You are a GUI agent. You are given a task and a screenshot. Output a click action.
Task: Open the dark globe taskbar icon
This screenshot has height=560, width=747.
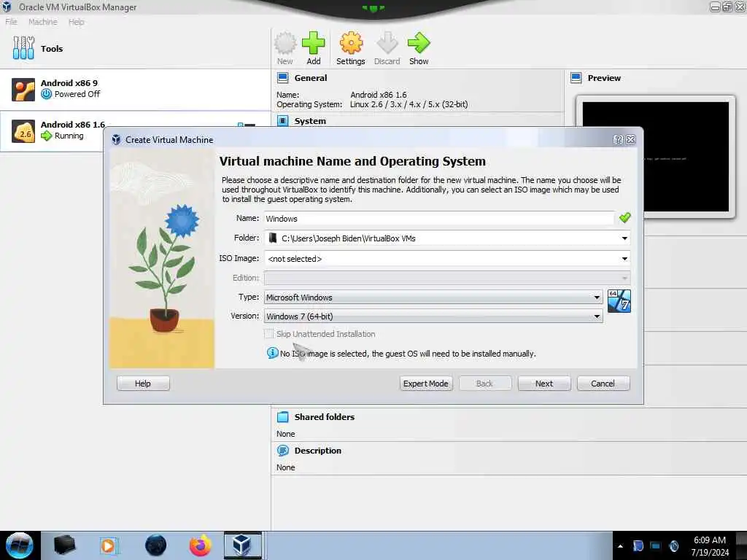point(155,545)
